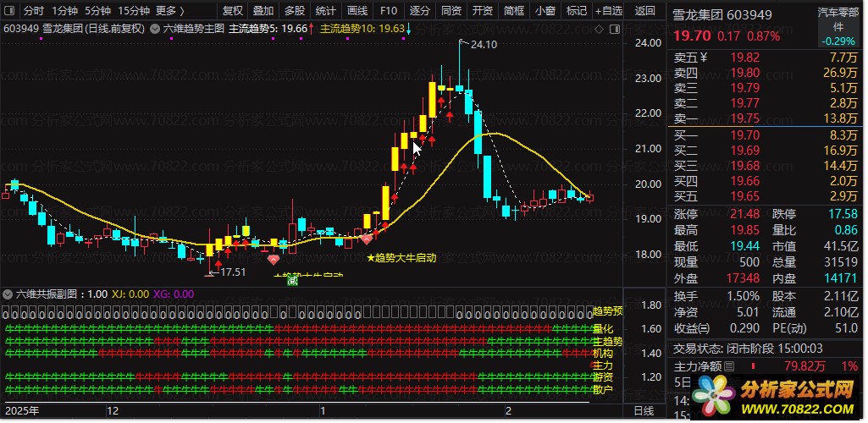This screenshot has height=423, width=868.
Task: Open the 多股 multi-stock view
Action: pyautogui.click(x=295, y=10)
